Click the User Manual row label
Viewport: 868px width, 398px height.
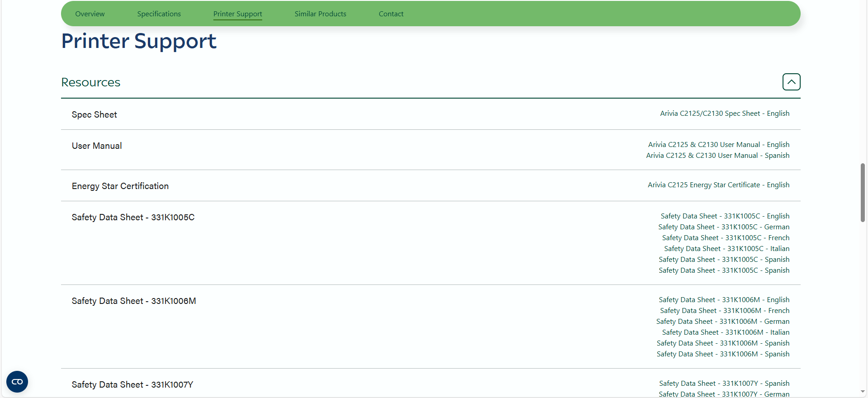tap(97, 146)
